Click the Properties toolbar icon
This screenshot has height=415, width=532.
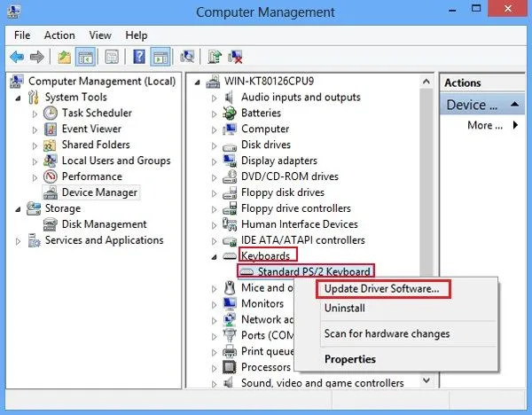coord(113,57)
